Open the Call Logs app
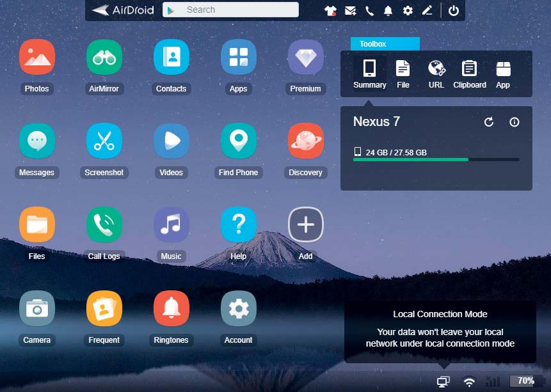The height and width of the screenshot is (392, 551). (104, 225)
